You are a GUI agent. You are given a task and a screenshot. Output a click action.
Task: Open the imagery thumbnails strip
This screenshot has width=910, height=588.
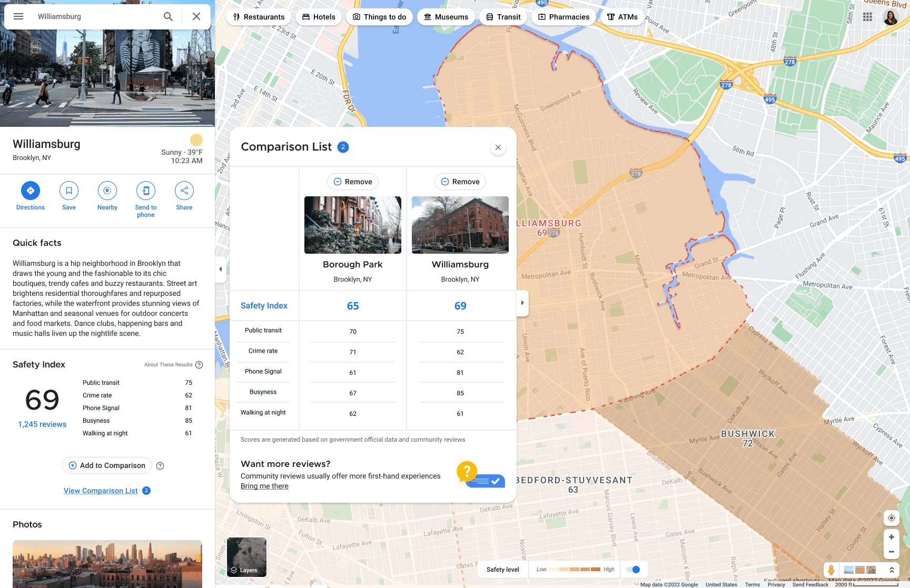tap(860, 570)
